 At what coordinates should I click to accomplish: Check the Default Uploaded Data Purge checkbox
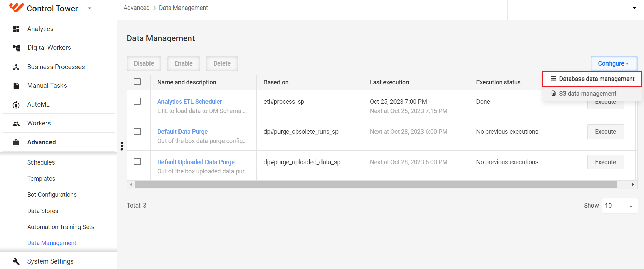coord(138,161)
